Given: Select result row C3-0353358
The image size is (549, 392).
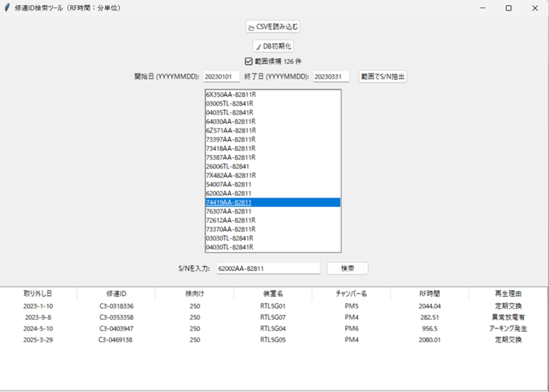Looking at the screenshot, I should [x=116, y=317].
